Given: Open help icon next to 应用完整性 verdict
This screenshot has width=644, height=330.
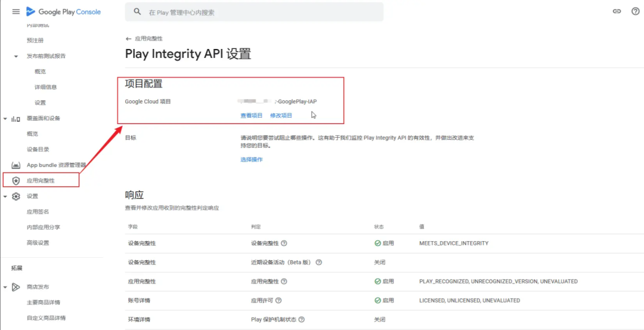Looking at the screenshot, I should click(x=284, y=282).
